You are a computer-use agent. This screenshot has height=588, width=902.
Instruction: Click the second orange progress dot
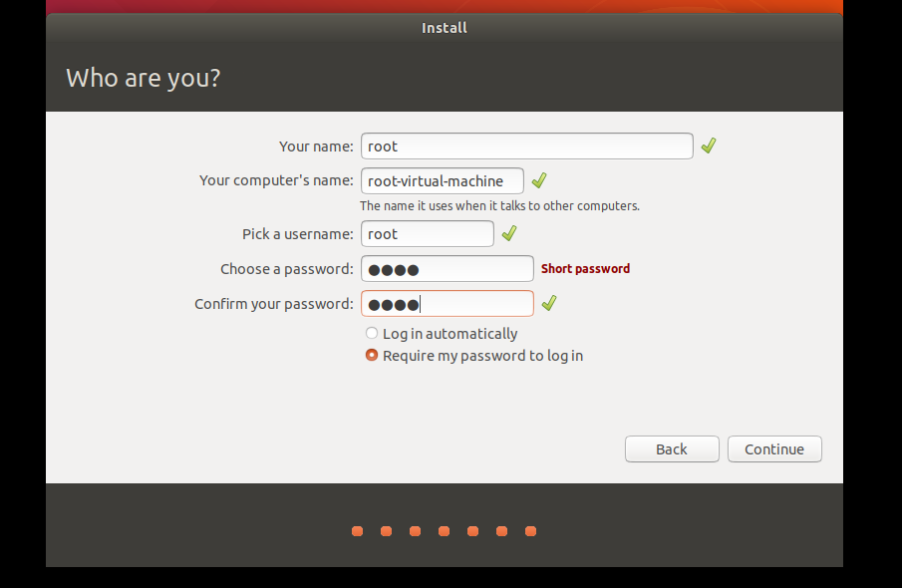(x=386, y=531)
